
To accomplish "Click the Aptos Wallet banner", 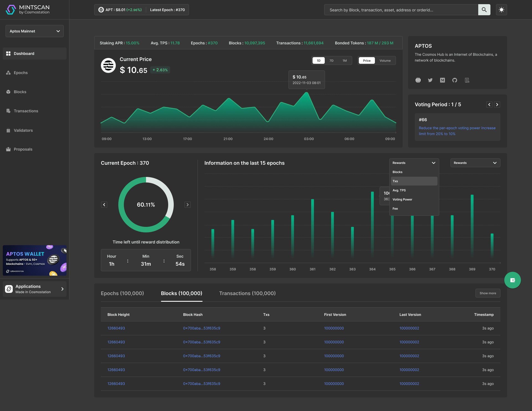I will coord(35,260).
